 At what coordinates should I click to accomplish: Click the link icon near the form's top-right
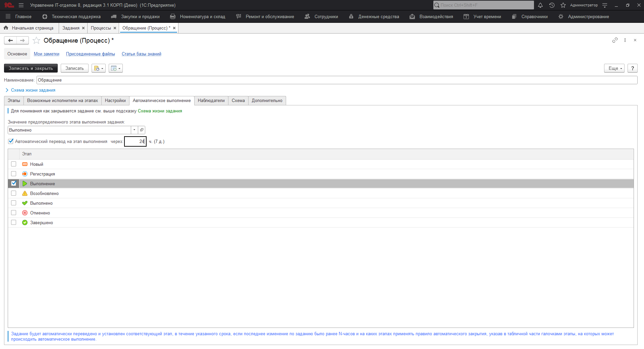[x=615, y=40]
